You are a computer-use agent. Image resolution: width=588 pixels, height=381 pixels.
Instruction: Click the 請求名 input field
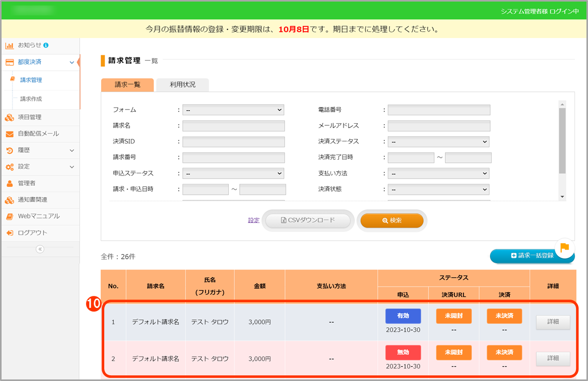234,126
